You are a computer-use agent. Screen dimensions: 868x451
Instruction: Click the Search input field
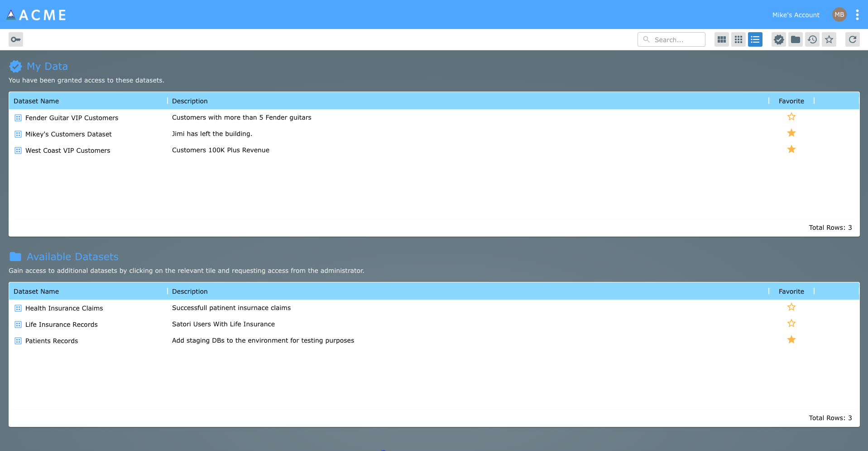pyautogui.click(x=671, y=39)
